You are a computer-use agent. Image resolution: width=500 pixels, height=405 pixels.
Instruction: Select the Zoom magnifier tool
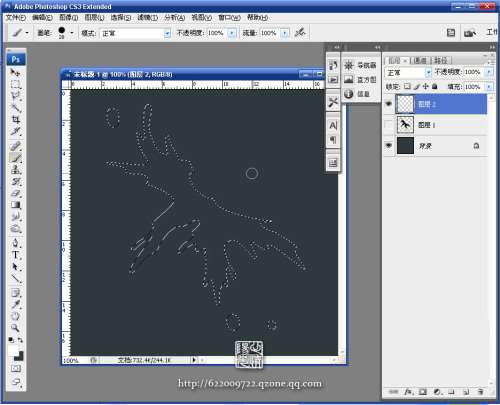point(15,327)
